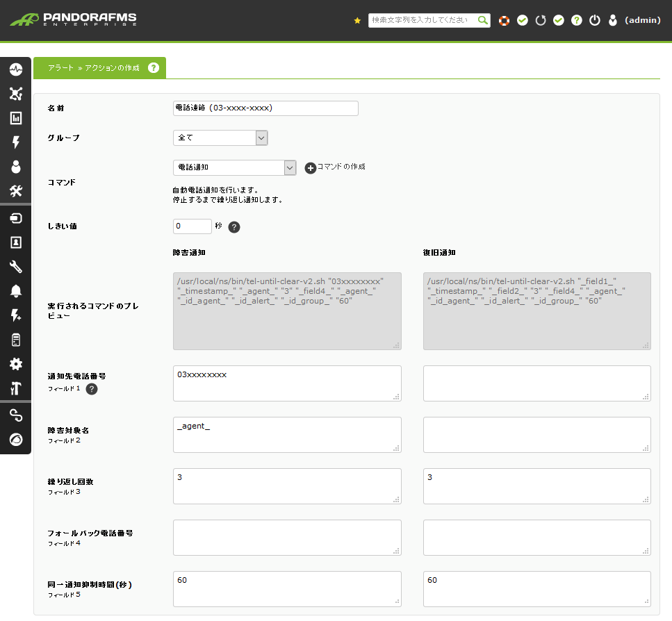Focus recovery フォールバック電話番号 field
The width and height of the screenshot is (672, 621).
537,538
